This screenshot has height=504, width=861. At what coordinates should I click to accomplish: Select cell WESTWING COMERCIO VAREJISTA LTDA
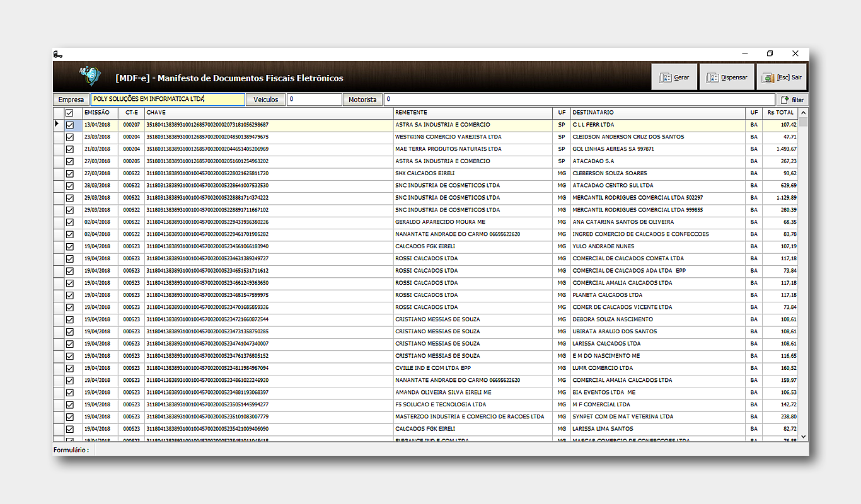473,137
